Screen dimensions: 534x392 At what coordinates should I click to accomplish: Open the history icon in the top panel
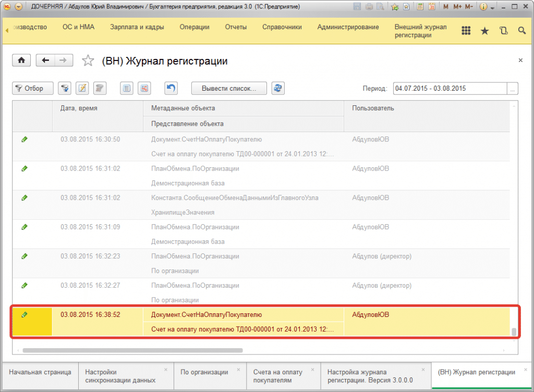click(x=503, y=31)
